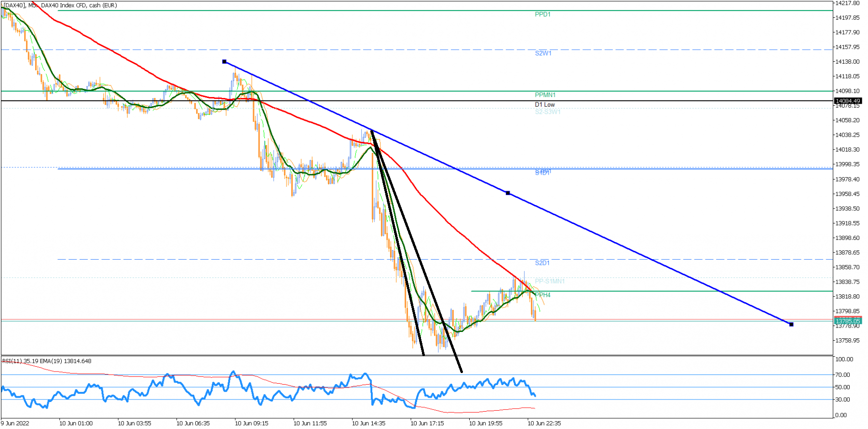This screenshot has width=868, height=429.
Task: Click the 14177.90 price axis value
Action: click(x=847, y=32)
